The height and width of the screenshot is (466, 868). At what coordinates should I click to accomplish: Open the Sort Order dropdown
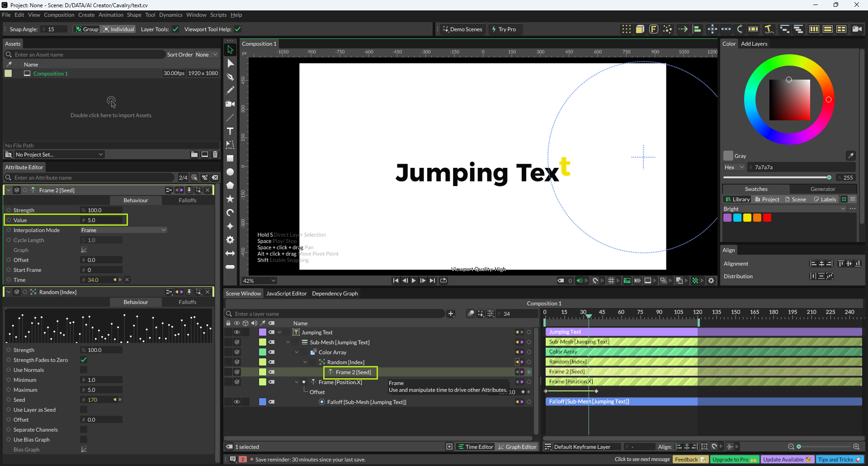206,55
